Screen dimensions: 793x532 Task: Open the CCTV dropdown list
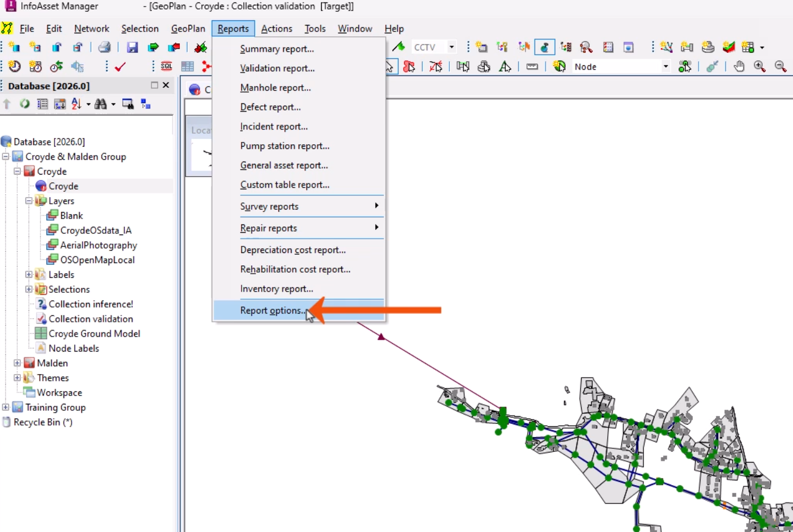pos(452,47)
